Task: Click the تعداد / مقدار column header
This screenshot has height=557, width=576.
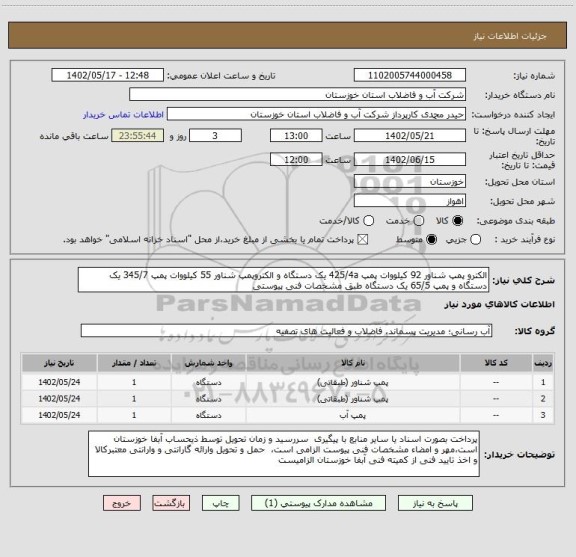Action: click(x=134, y=363)
